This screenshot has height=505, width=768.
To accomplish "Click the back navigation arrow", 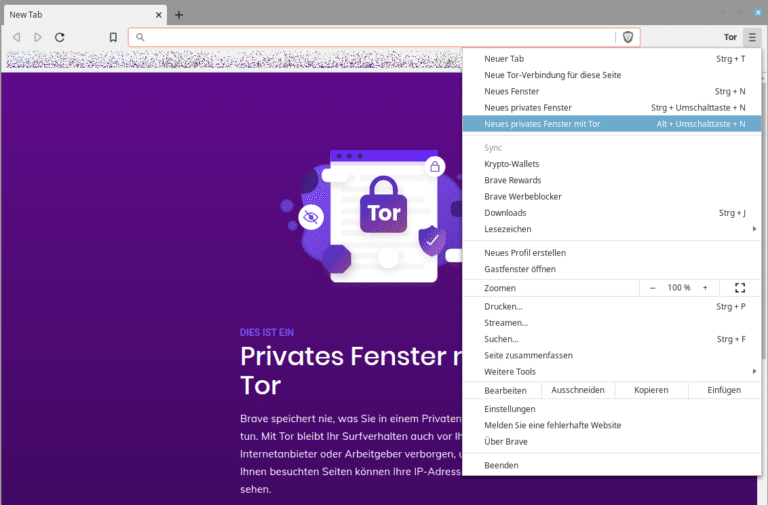I will pos(16,37).
